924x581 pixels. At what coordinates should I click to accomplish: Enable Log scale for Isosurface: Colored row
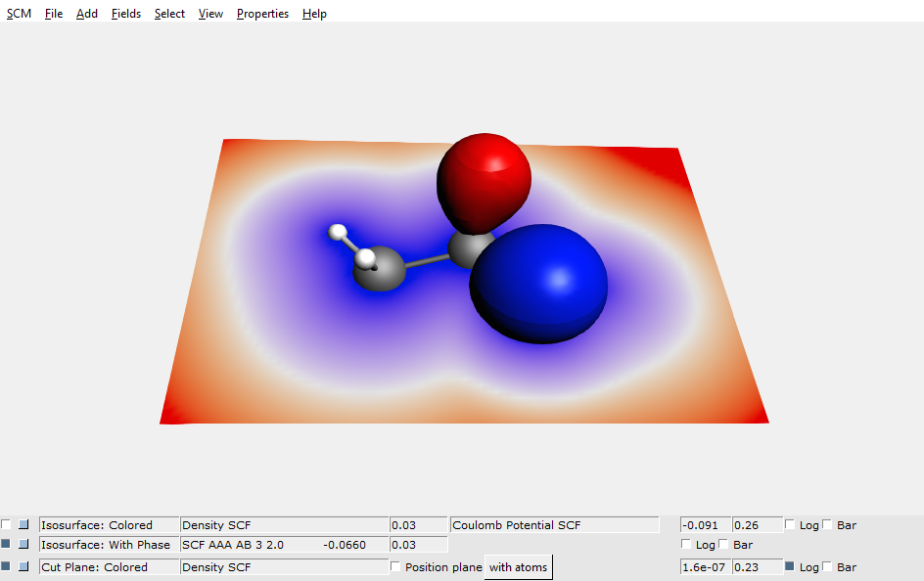(x=790, y=524)
